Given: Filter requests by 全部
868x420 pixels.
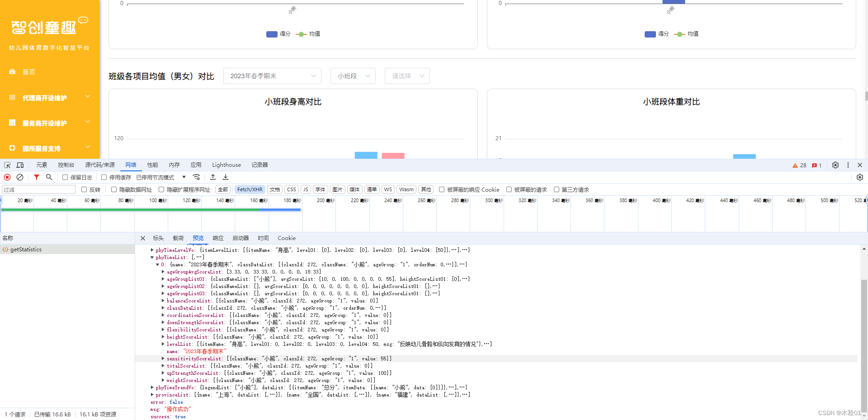Looking at the screenshot, I should [x=223, y=189].
